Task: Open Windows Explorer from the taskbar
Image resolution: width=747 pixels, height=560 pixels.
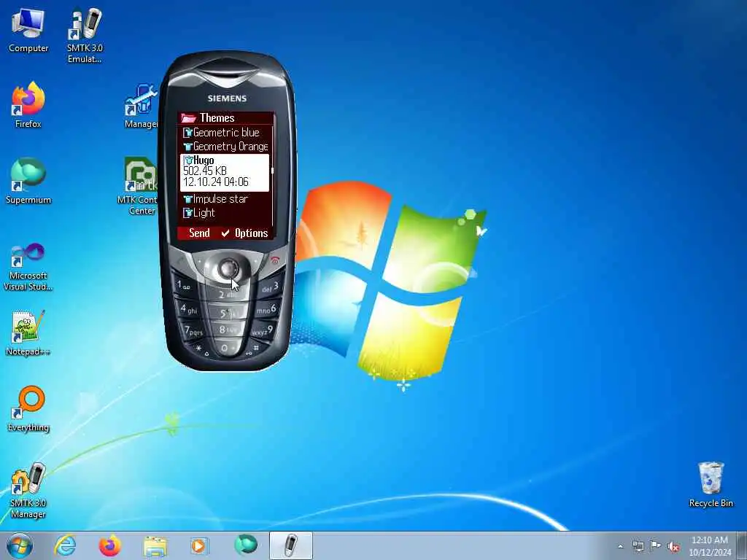Action: click(x=155, y=545)
